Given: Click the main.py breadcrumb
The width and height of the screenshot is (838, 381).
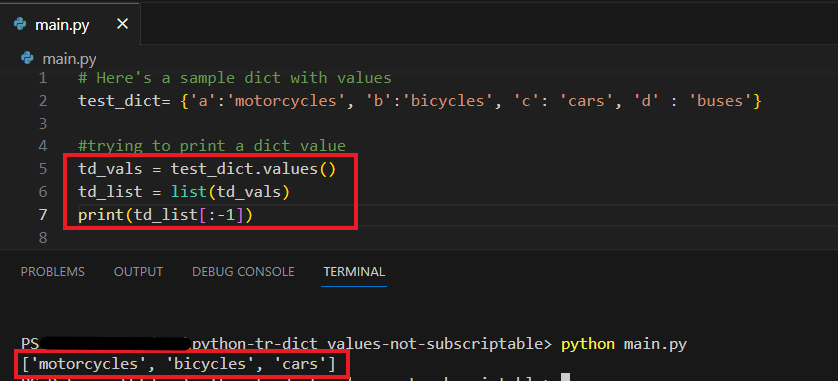Looking at the screenshot, I should pyautogui.click(x=69, y=58).
